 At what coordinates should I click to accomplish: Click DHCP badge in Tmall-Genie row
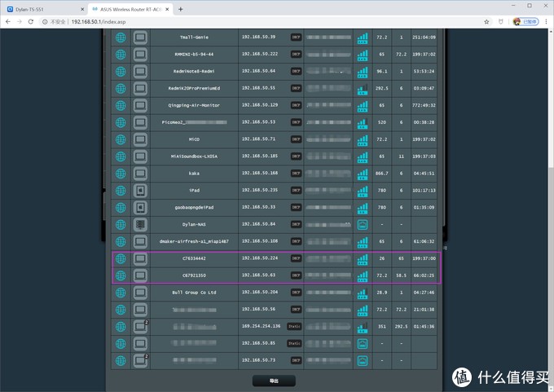[x=296, y=37]
